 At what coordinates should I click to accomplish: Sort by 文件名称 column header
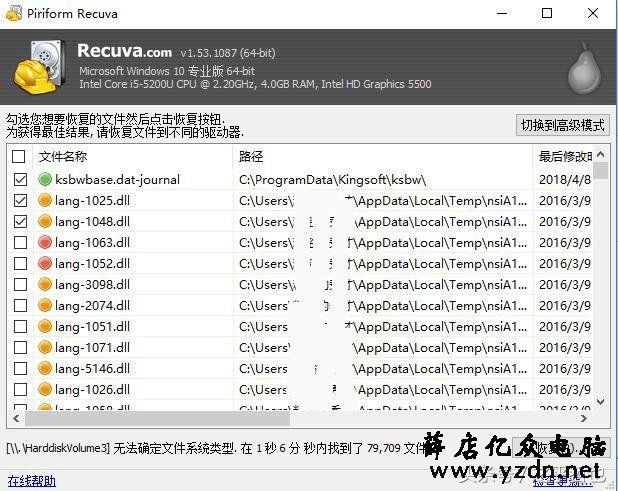point(133,156)
